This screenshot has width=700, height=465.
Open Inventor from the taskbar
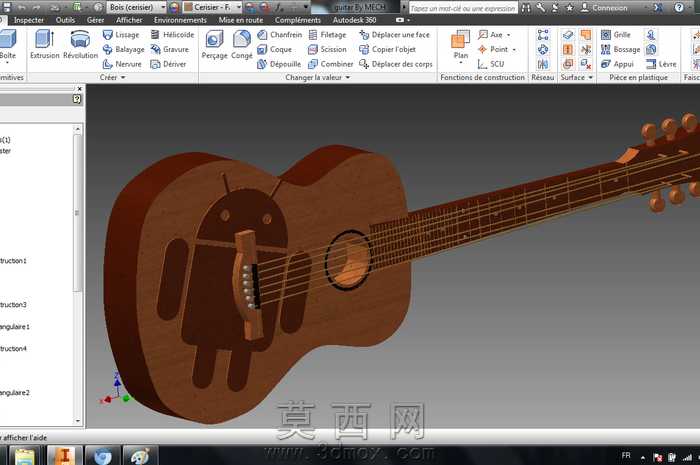[65, 456]
